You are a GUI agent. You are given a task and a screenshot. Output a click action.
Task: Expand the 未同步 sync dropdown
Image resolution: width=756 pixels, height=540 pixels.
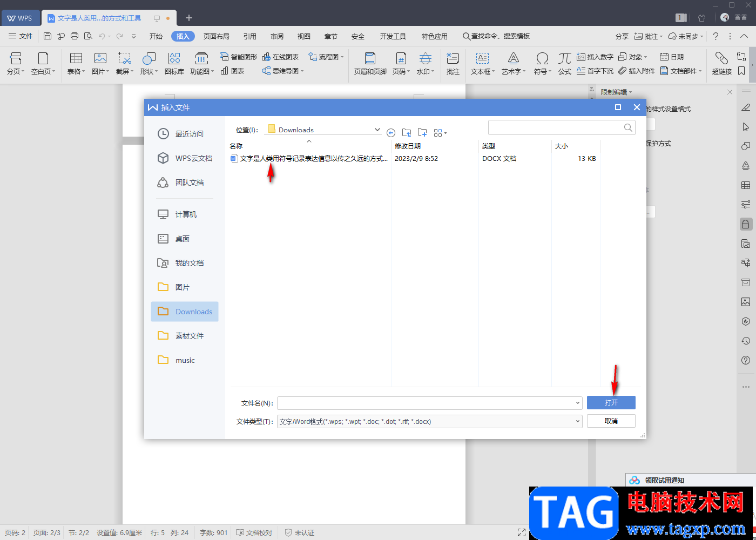tap(702, 36)
